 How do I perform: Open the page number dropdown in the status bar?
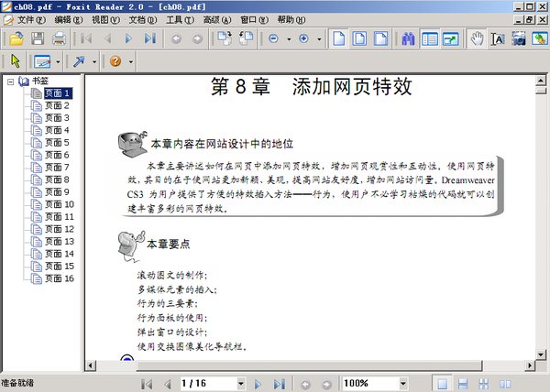tap(241, 384)
